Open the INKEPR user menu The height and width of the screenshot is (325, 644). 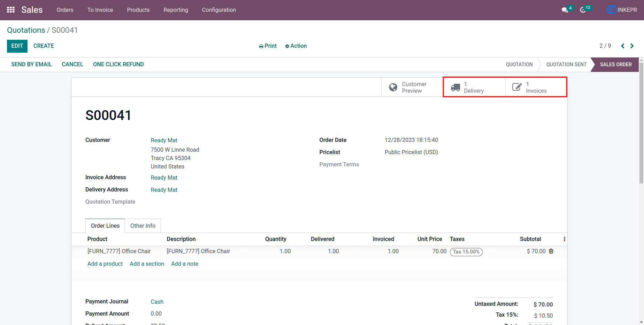click(x=622, y=10)
